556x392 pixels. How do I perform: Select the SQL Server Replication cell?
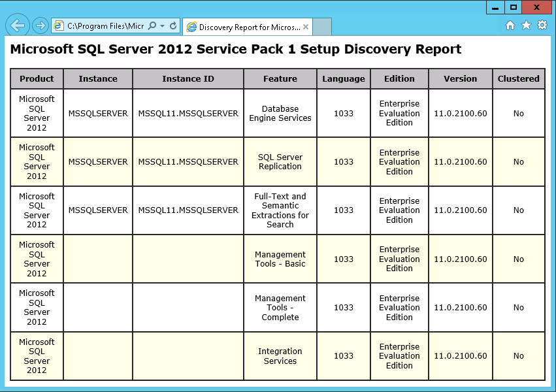[x=280, y=161]
